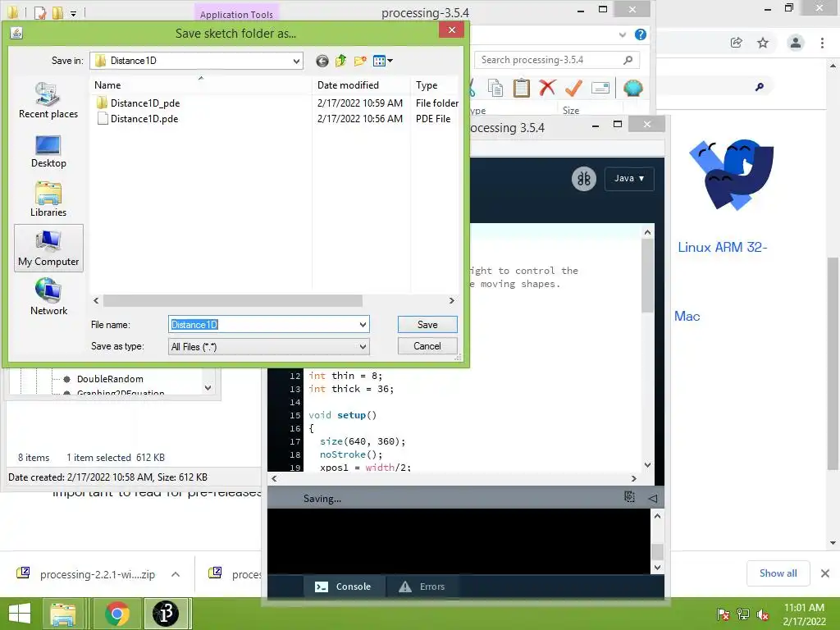Create a new folder in save dialog
This screenshot has height=630, width=840.
click(x=360, y=61)
